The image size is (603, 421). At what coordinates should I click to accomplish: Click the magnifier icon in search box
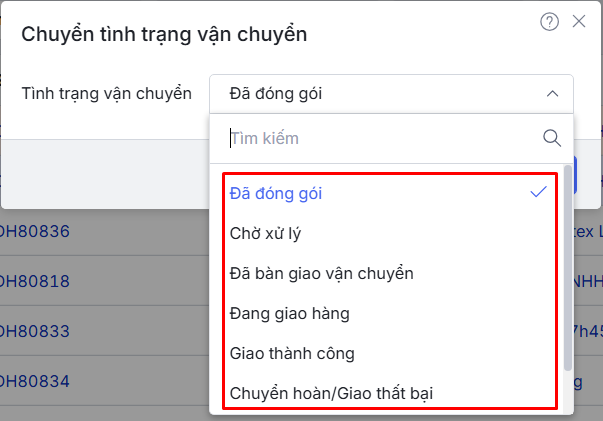point(552,138)
